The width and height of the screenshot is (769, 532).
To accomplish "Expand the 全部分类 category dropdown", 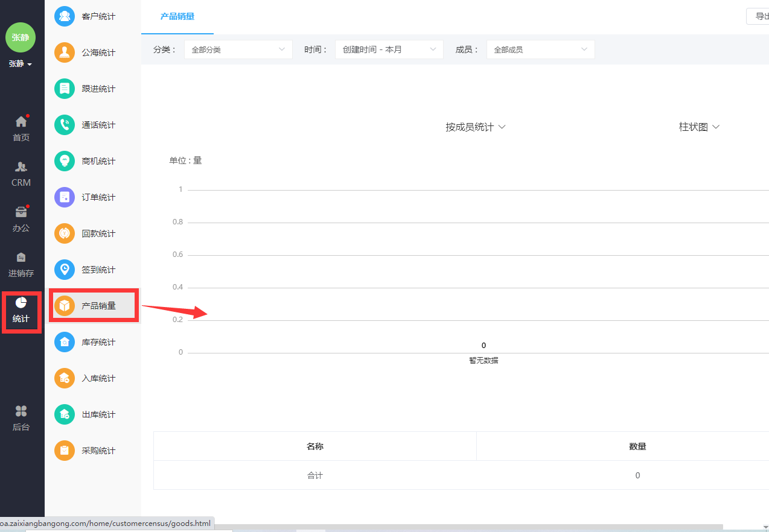I will [238, 49].
